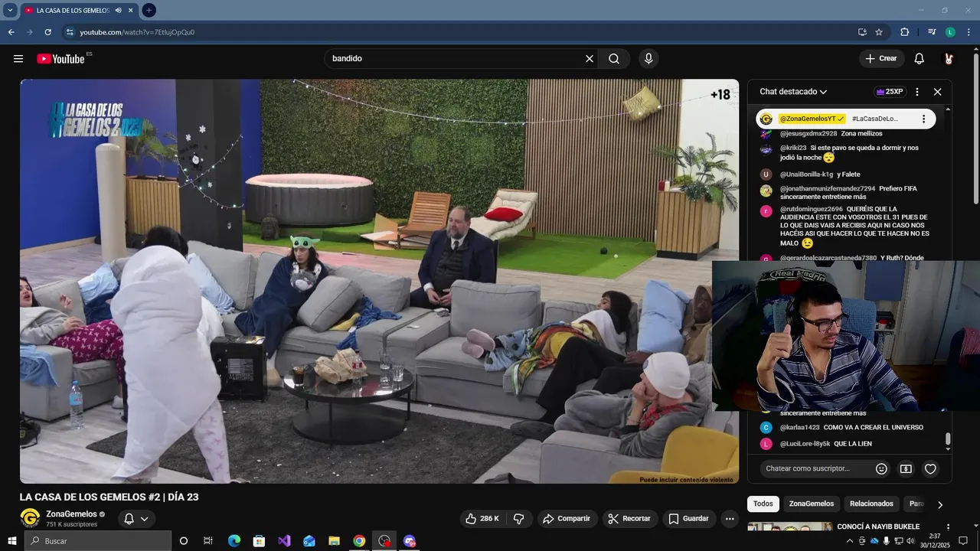Viewport: 980px width, 551px height.
Task: Open the emoji picker in chat
Action: (881, 469)
